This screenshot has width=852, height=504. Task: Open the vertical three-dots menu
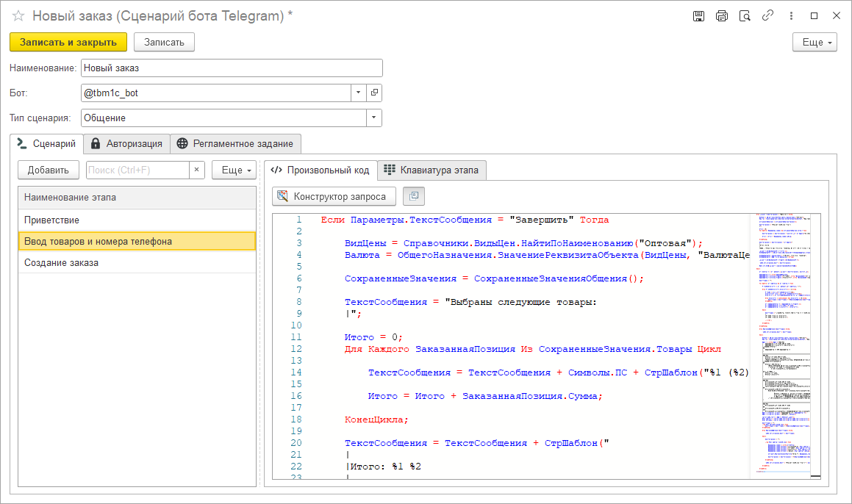click(791, 16)
